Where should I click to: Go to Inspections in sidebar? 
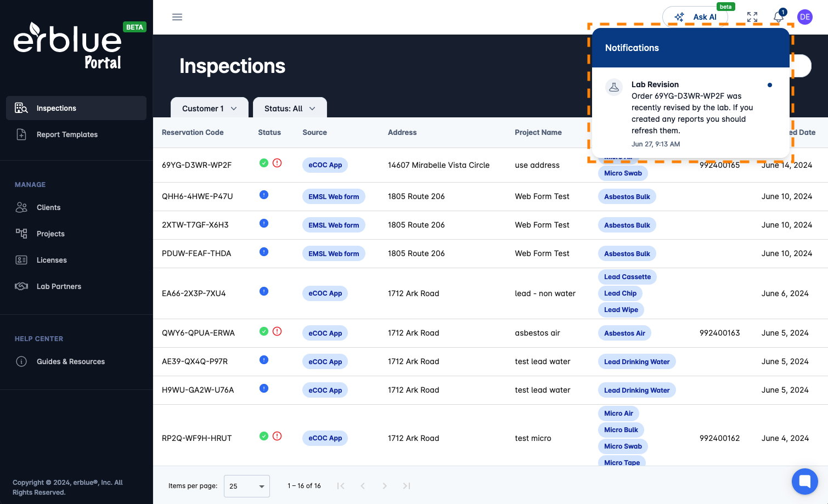pos(76,108)
